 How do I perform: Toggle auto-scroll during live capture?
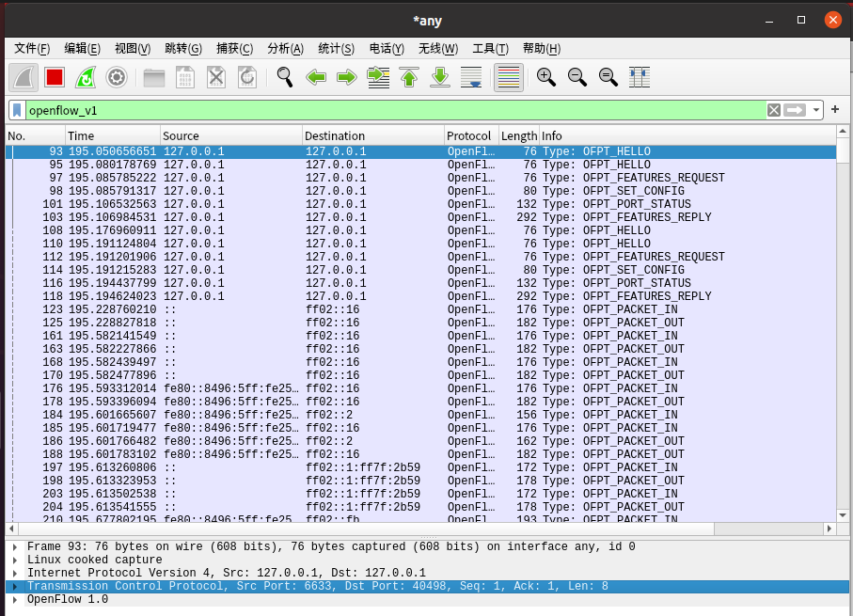click(x=473, y=77)
